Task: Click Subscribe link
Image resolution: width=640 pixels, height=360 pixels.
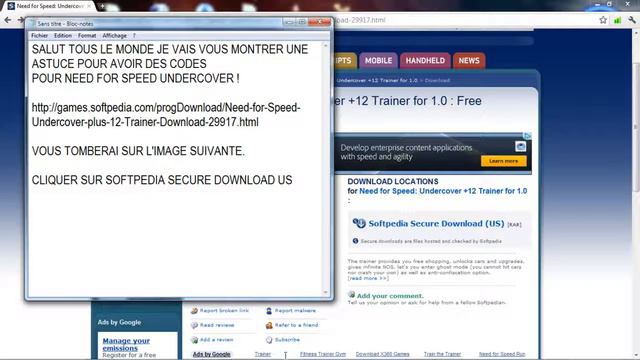Action: pos(287,340)
